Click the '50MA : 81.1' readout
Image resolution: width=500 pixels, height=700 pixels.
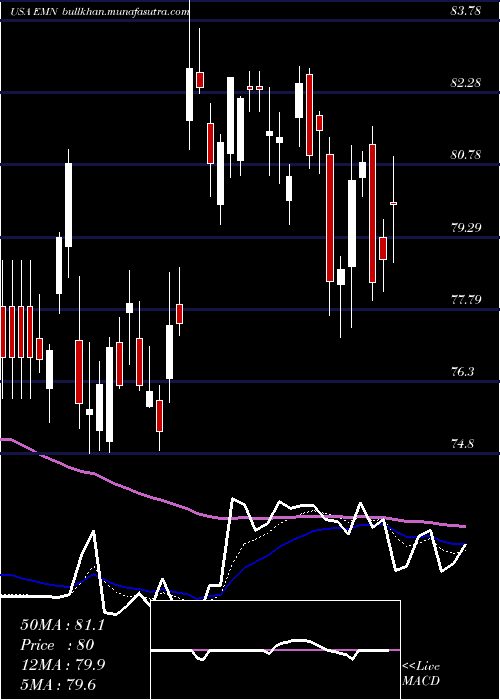pyautogui.click(x=62, y=625)
